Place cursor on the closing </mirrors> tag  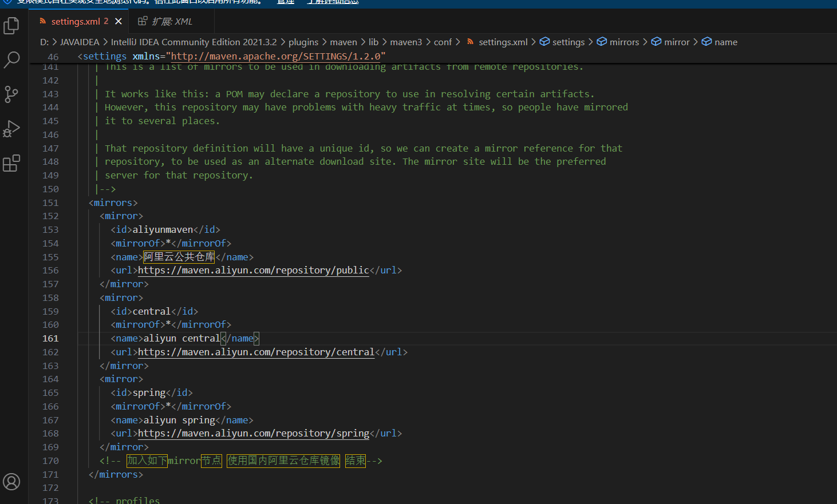pos(116,474)
